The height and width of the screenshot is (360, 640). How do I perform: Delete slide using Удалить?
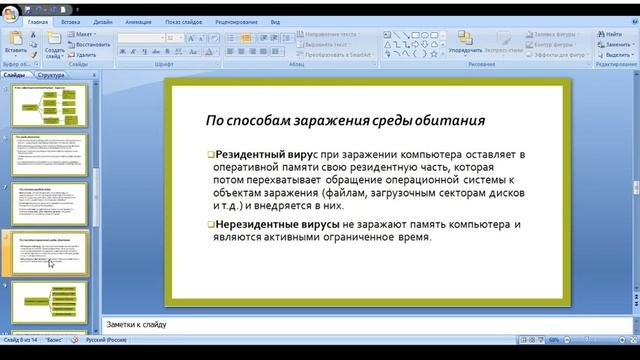coord(82,55)
